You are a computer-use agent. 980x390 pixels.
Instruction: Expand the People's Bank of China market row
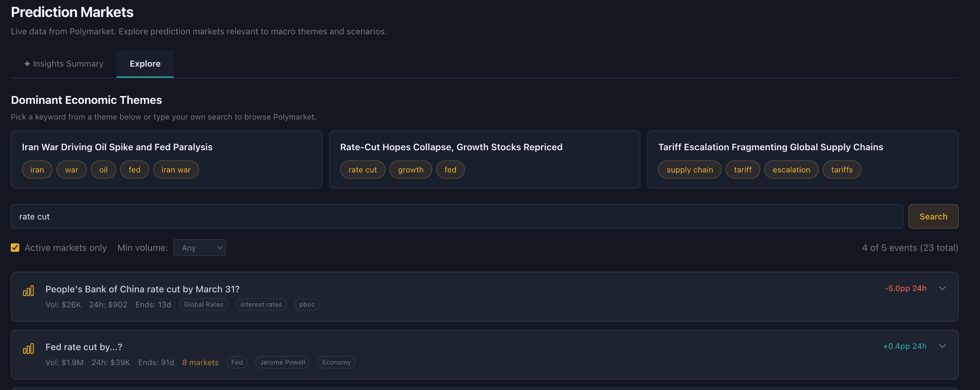pyautogui.click(x=943, y=288)
